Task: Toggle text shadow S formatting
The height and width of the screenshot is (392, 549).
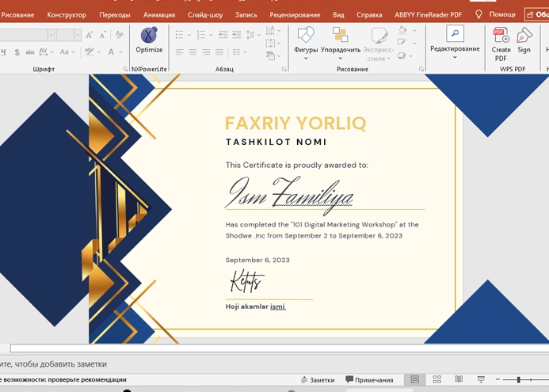Action: 17,52
